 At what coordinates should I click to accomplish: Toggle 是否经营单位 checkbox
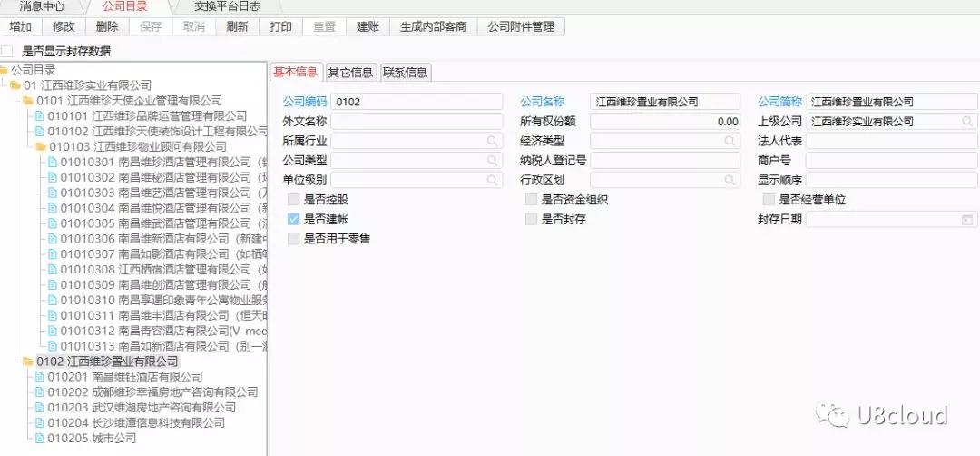(x=769, y=200)
